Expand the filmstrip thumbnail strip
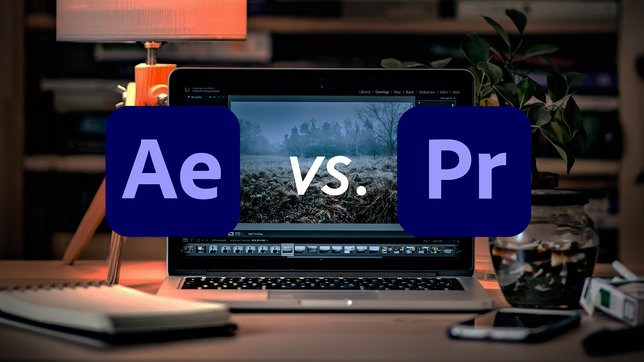This screenshot has width=644, height=362. pyautogui.click(x=321, y=259)
